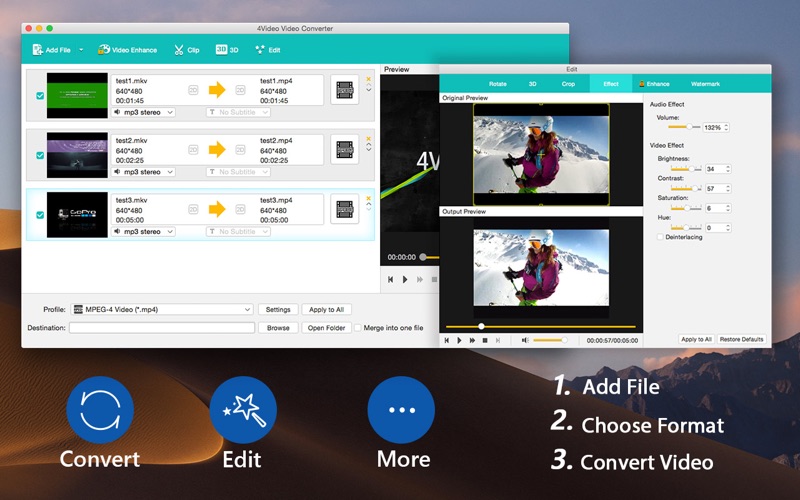Uncheck the test3.mkv file checkbox
This screenshot has height=500, width=800.
coord(40,215)
